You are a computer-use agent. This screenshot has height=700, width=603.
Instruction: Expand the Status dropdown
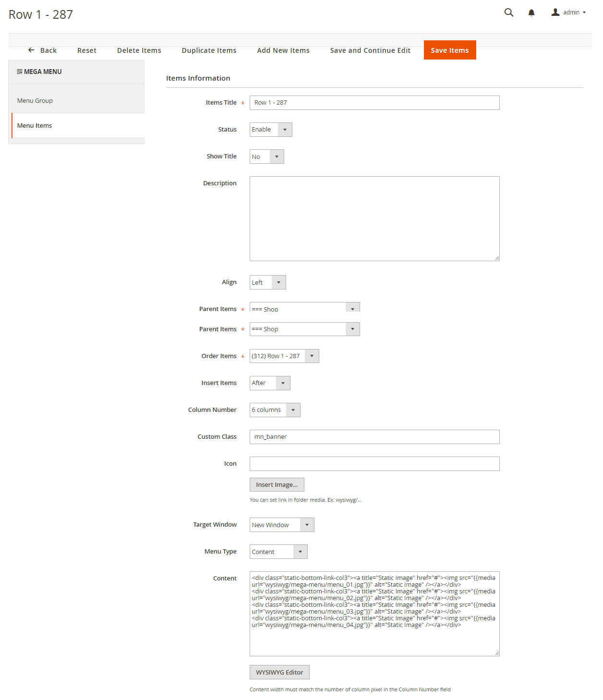(x=271, y=130)
